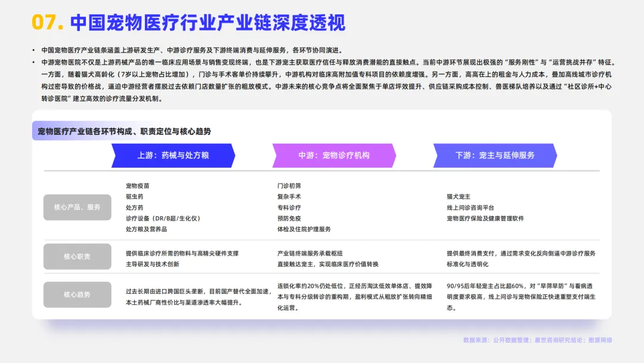644x363 pixels.
Task: Click the 核心职责 row label
Action: (77, 257)
